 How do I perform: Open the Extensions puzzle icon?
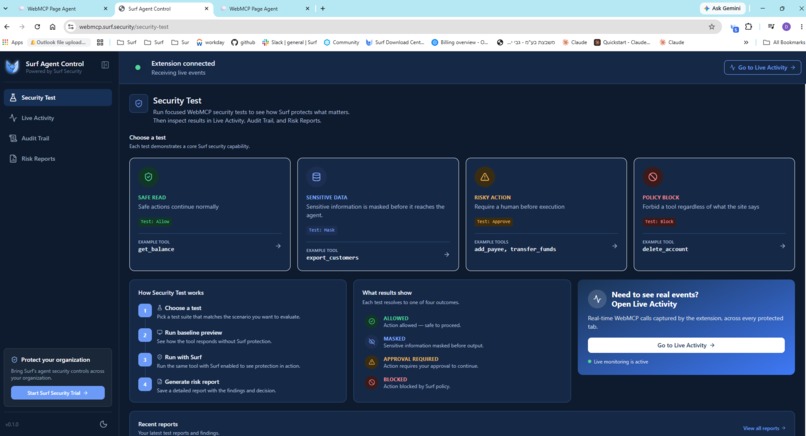pyautogui.click(x=748, y=27)
